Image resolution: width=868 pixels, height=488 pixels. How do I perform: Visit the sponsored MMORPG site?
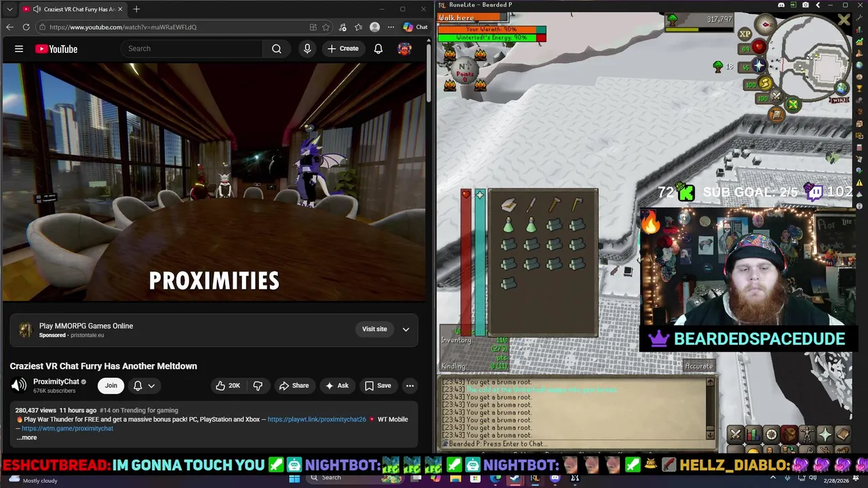tap(374, 329)
